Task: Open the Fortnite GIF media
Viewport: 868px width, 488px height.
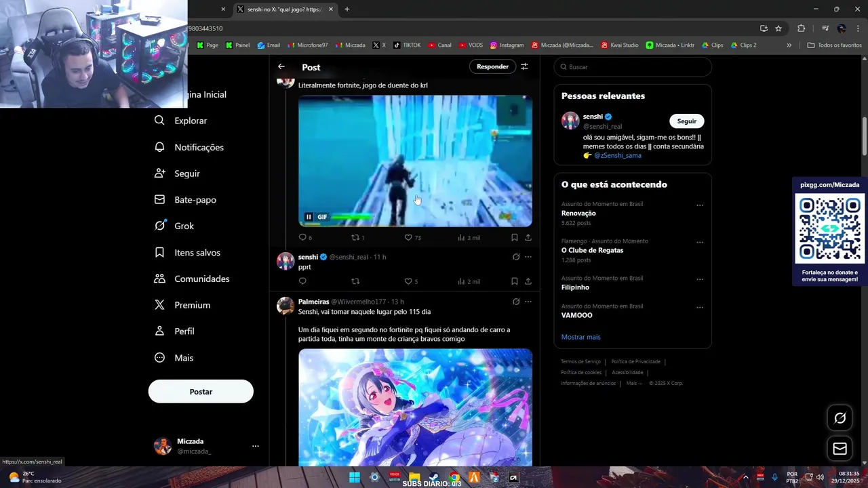Action: (x=415, y=161)
